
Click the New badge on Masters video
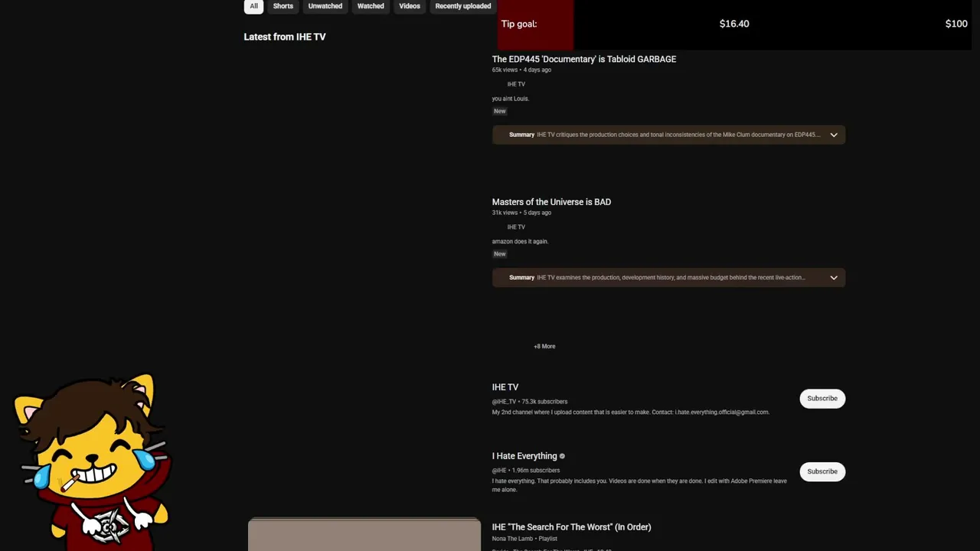pyautogui.click(x=500, y=254)
